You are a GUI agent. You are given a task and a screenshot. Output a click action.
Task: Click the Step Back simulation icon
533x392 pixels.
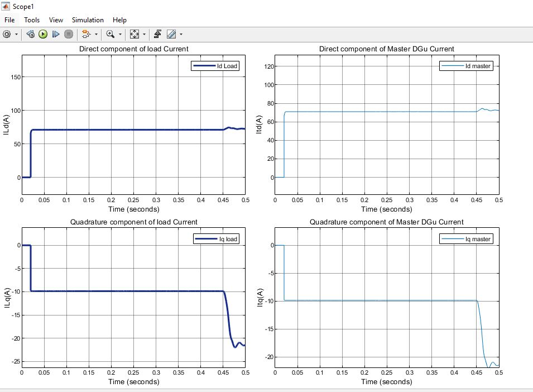[31, 34]
